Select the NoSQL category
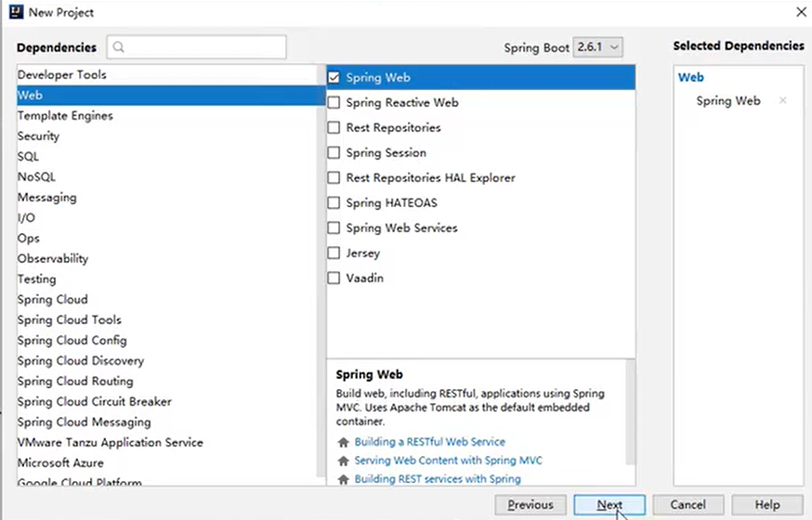This screenshot has width=812, height=520. pyautogui.click(x=166, y=177)
